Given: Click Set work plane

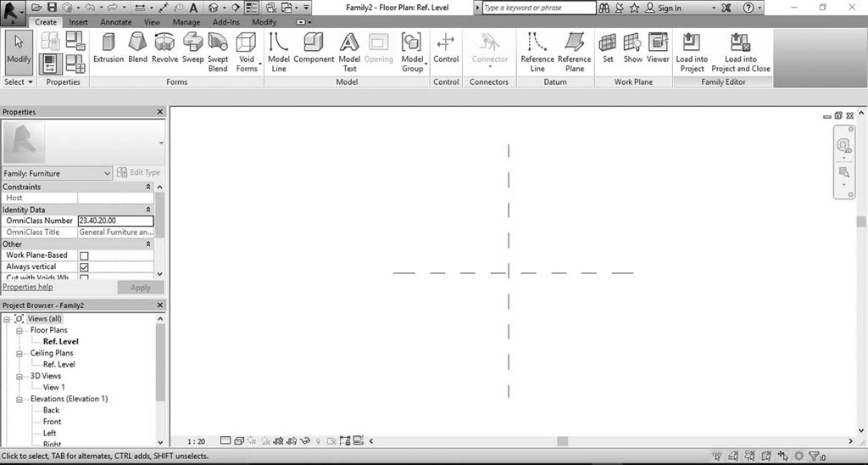Looking at the screenshot, I should tap(608, 48).
